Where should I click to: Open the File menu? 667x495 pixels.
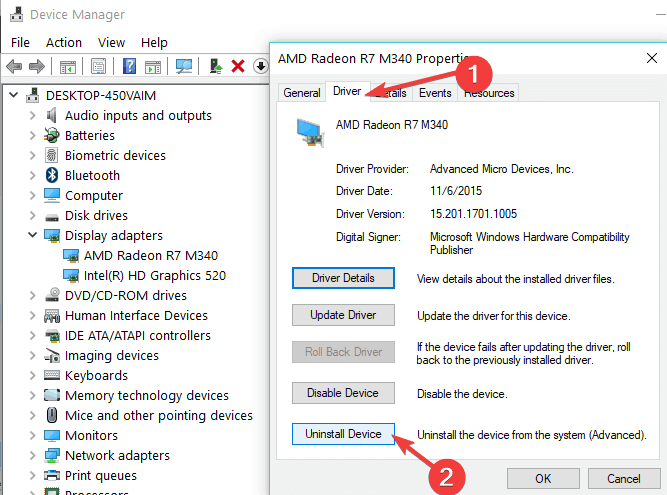pyautogui.click(x=20, y=43)
